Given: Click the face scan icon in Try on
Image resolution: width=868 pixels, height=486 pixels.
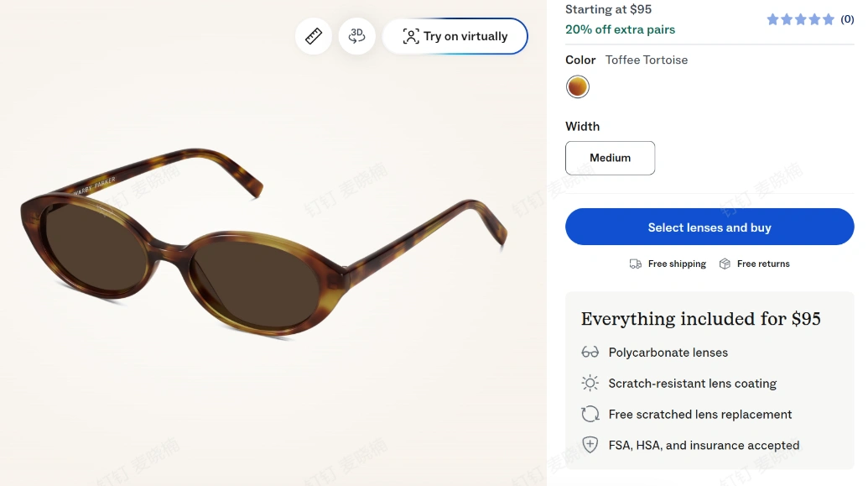Looking at the screenshot, I should click(x=411, y=37).
